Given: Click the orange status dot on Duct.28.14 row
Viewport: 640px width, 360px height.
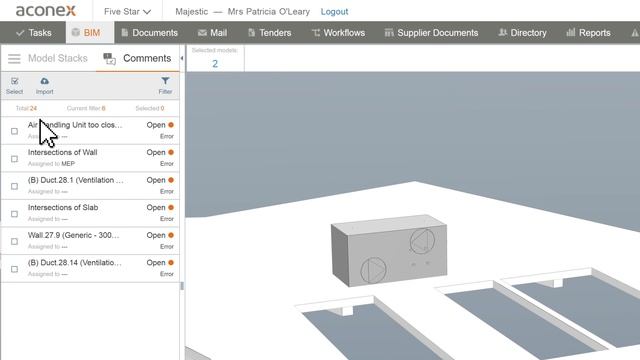Looking at the screenshot, I should point(171,262).
